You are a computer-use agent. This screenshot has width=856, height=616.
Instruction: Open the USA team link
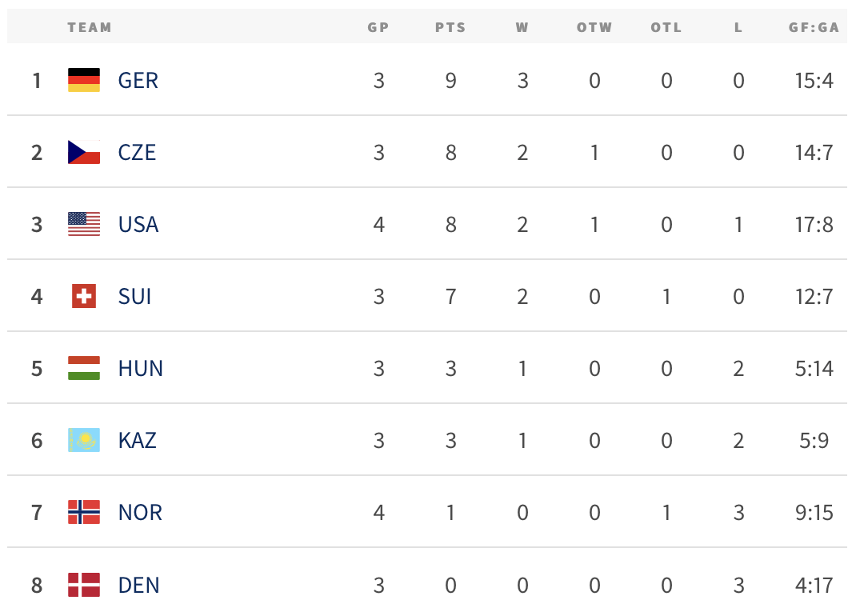(x=138, y=225)
